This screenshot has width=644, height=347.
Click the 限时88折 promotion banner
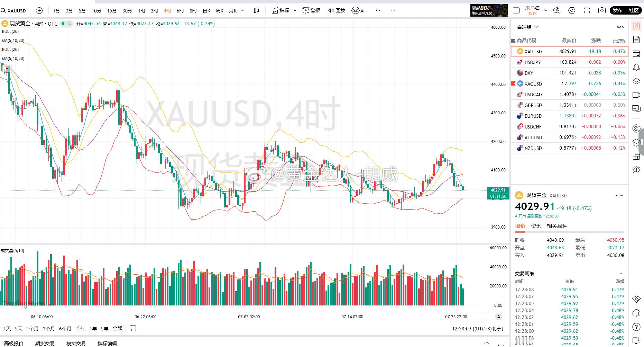click(x=489, y=10)
